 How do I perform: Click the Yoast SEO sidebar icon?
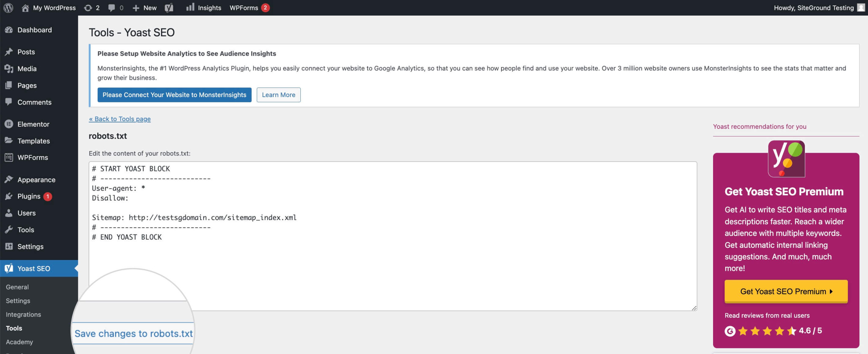coord(9,268)
